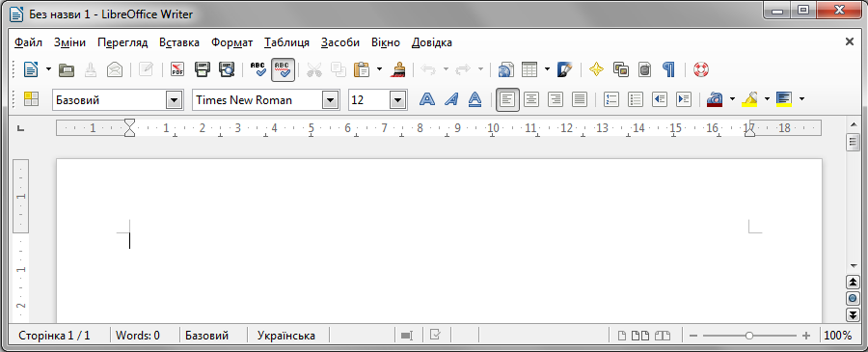Click the zoom in plus button
868x352 pixels.
806,336
